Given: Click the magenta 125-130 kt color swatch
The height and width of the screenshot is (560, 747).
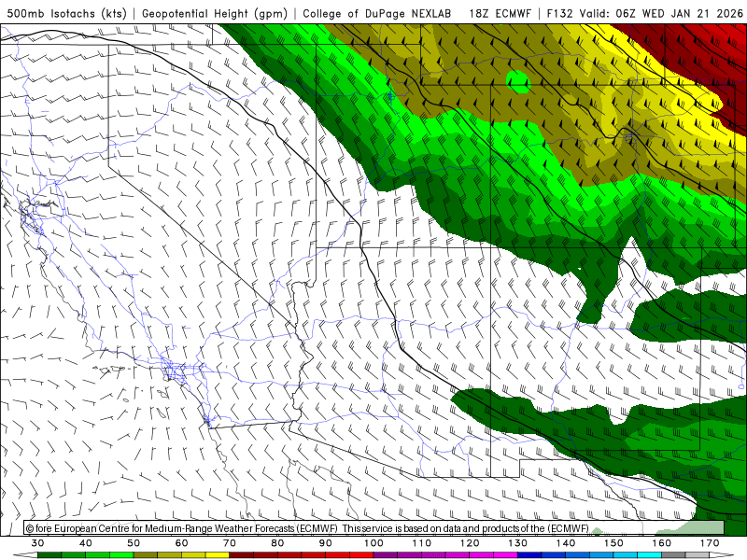Looking at the screenshot, I should coord(505,554).
